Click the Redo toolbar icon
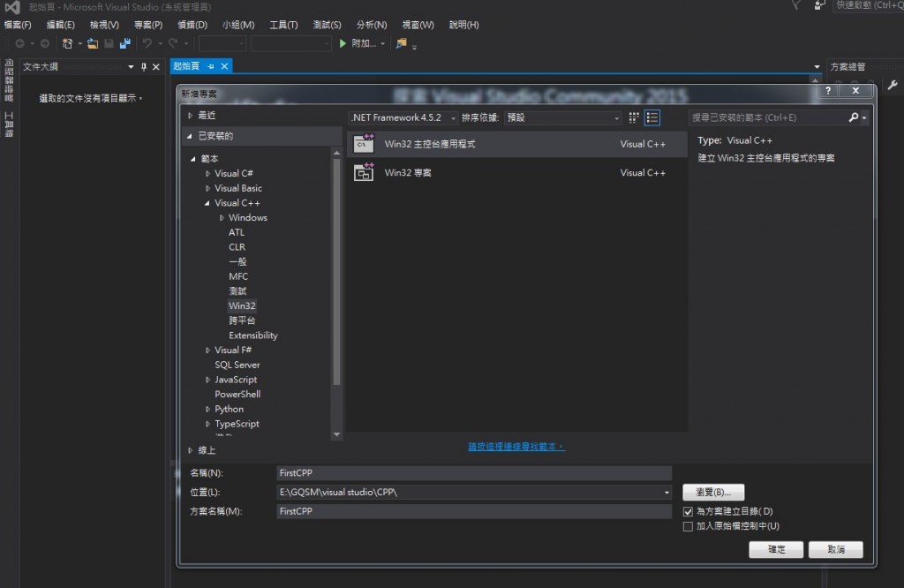 (x=173, y=43)
